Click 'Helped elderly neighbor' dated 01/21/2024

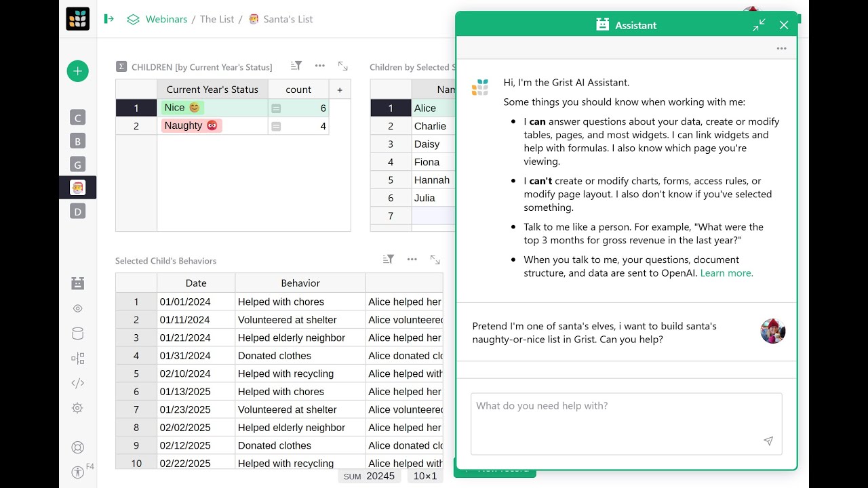(x=300, y=338)
